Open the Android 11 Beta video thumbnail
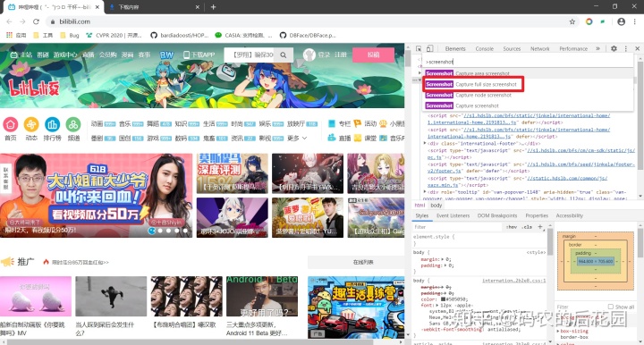 pos(262,296)
